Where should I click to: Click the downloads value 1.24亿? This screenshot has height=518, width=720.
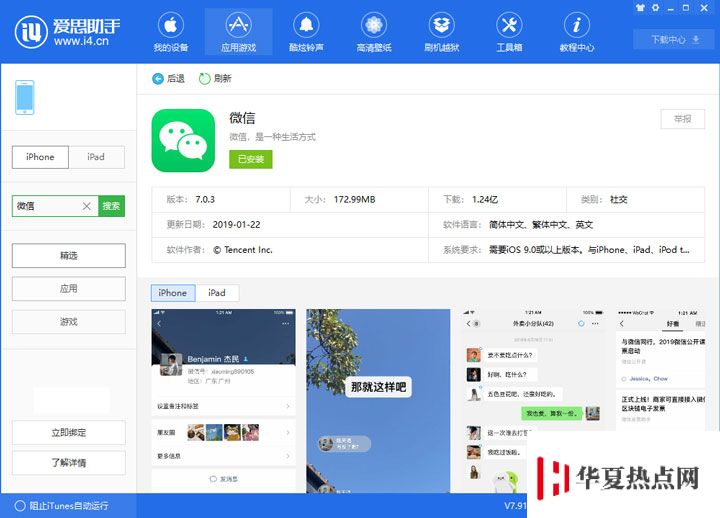(x=485, y=199)
